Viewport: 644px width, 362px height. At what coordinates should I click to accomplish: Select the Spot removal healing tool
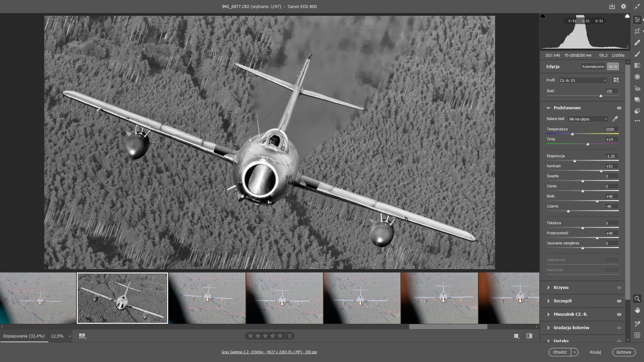[x=637, y=43]
